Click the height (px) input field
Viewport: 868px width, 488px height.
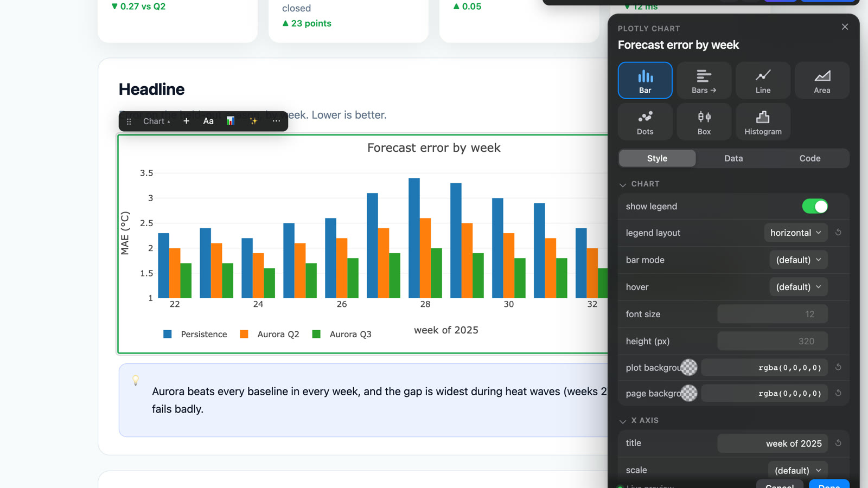coord(773,341)
